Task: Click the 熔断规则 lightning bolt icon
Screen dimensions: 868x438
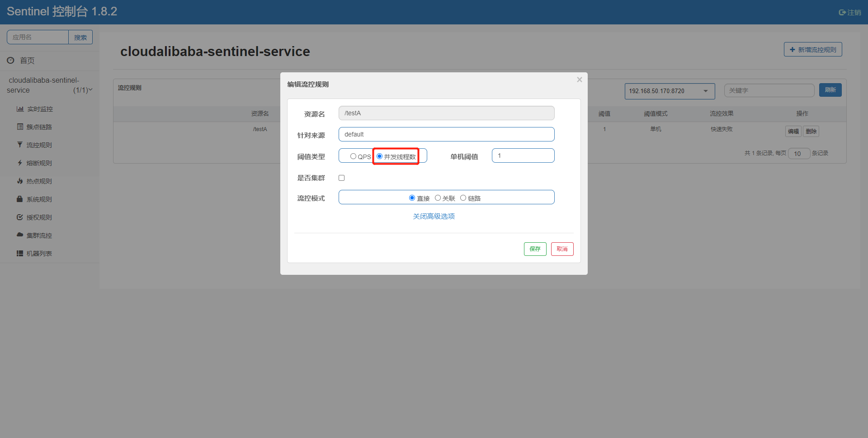Action: tap(20, 163)
